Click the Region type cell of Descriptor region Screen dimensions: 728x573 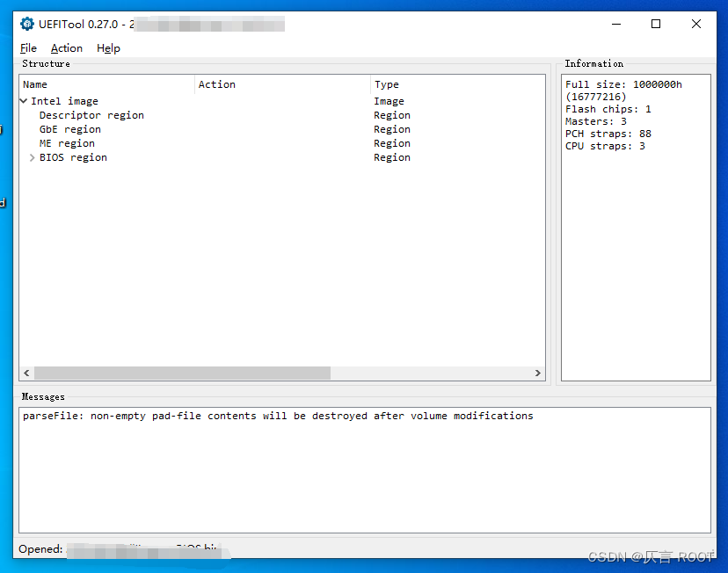(392, 115)
